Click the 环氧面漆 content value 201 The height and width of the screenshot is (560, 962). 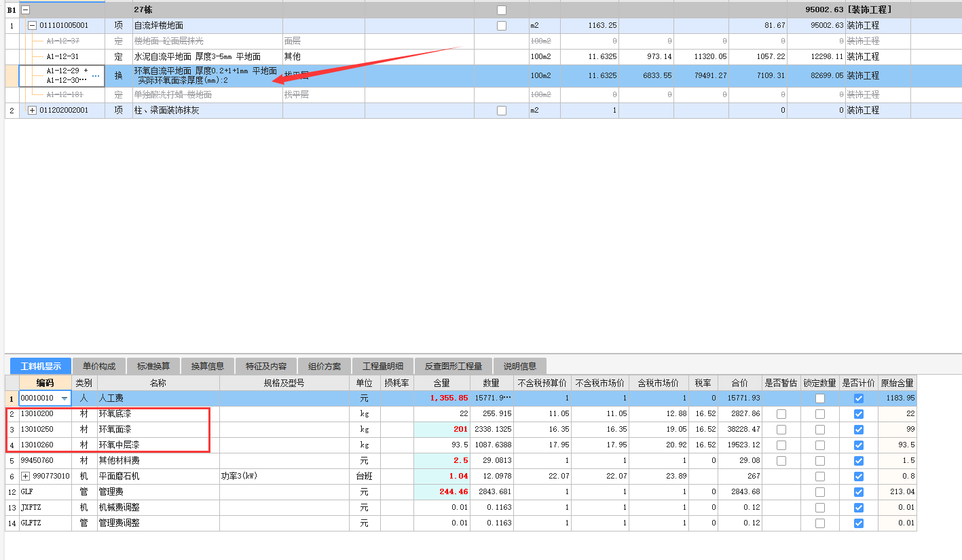tap(441, 429)
